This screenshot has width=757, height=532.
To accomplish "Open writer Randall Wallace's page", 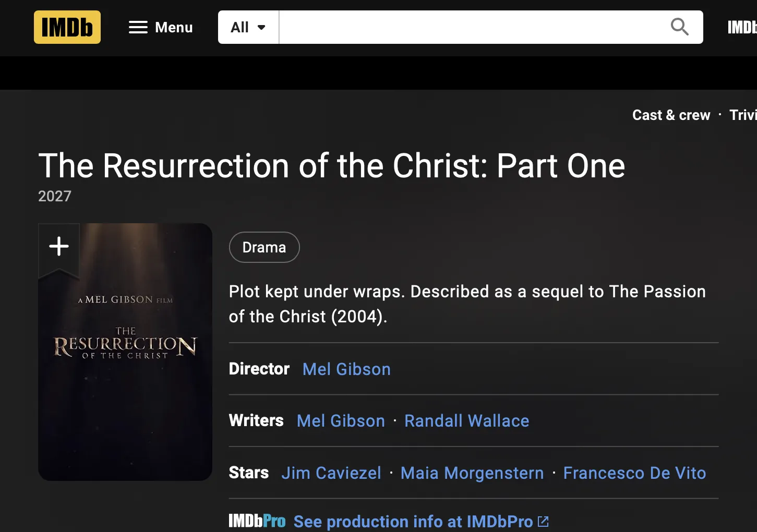I will click(x=466, y=421).
